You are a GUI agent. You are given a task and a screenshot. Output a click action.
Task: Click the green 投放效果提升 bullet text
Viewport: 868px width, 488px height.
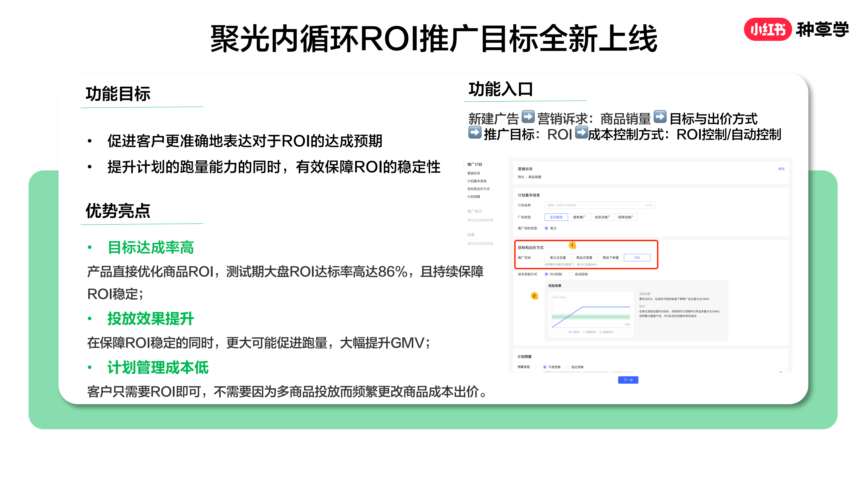coord(151,319)
